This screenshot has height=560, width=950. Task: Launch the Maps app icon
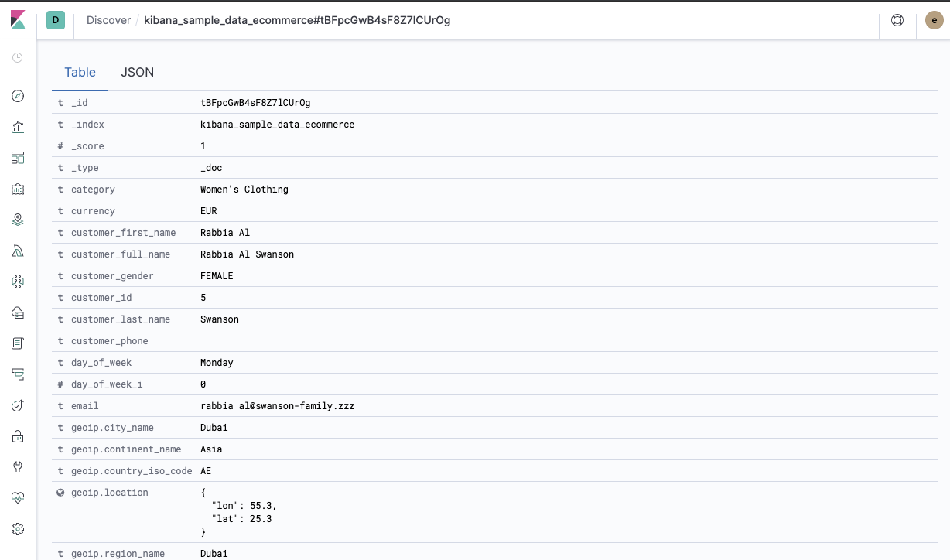(x=18, y=220)
